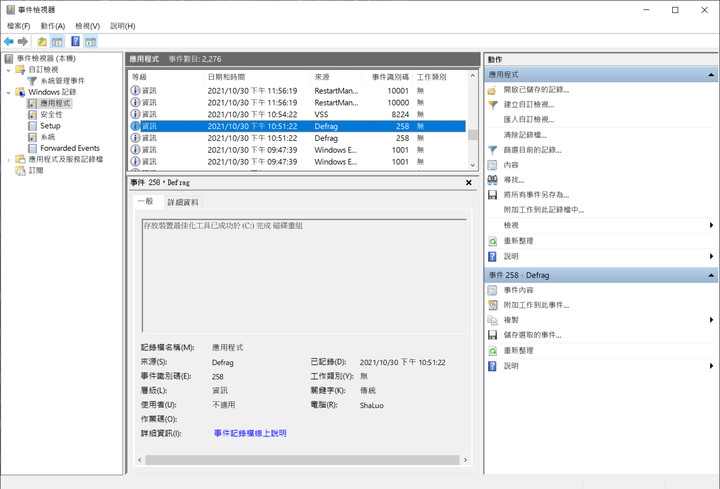Collapse the Windows 記錄 tree node
This screenshot has height=489, width=720.
pos(8,92)
